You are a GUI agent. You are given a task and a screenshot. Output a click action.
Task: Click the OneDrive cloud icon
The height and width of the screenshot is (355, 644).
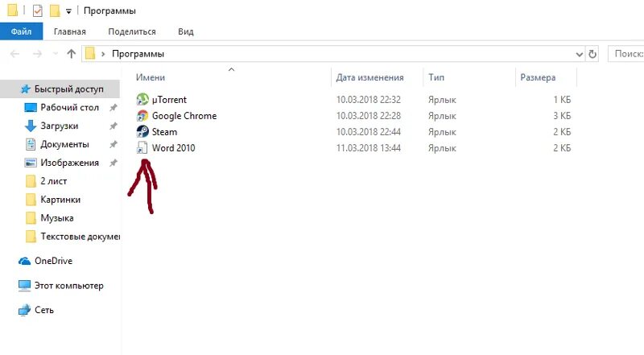(x=25, y=262)
